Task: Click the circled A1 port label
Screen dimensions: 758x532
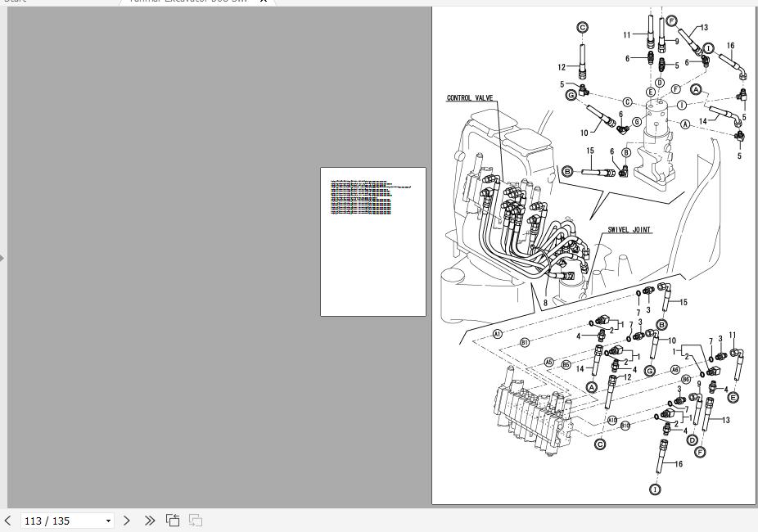Action: coord(498,334)
